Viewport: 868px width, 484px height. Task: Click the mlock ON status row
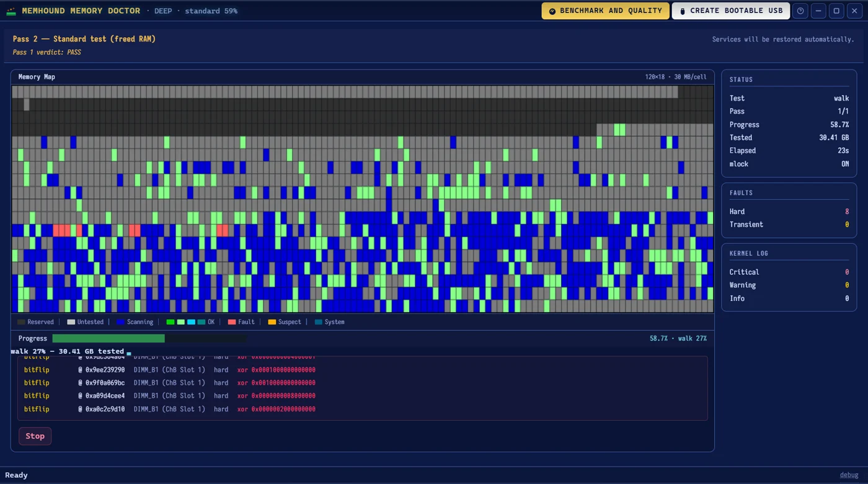(x=789, y=164)
